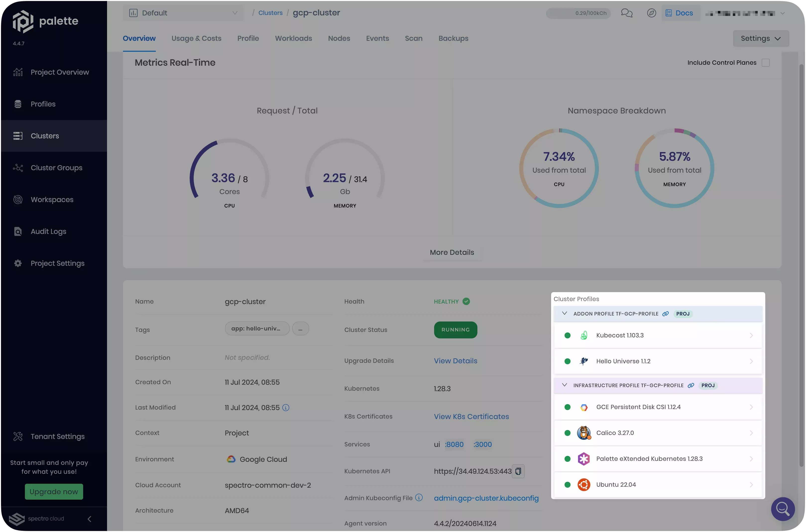Expand the Calico 3.27.0 row chevron
The width and height of the screenshot is (806, 532).
pos(751,433)
